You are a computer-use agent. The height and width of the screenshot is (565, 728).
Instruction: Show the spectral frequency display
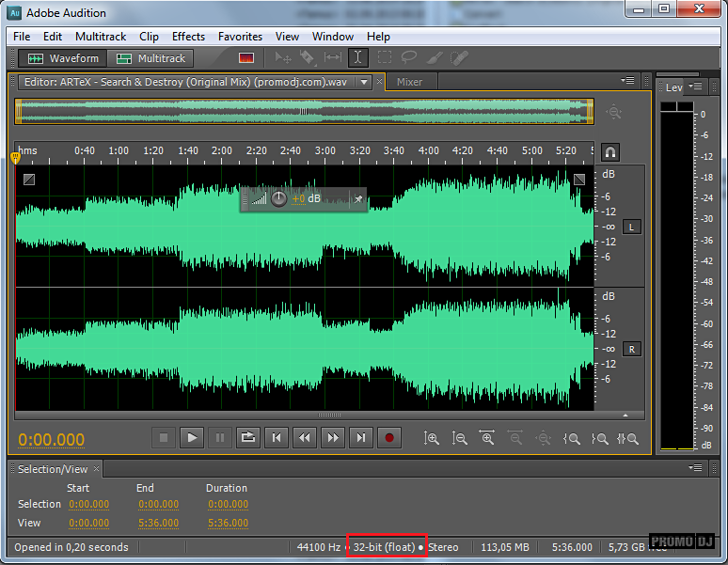coord(246,58)
